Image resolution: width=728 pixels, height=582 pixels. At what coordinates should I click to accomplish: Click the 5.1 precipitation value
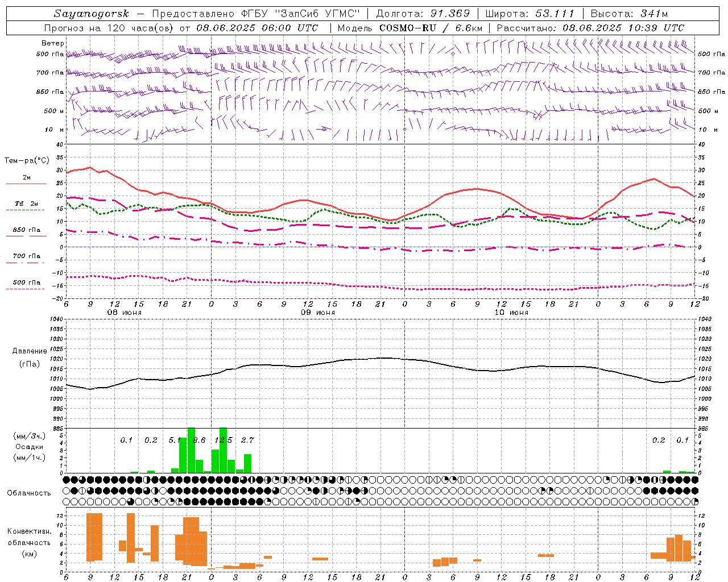click(x=175, y=440)
